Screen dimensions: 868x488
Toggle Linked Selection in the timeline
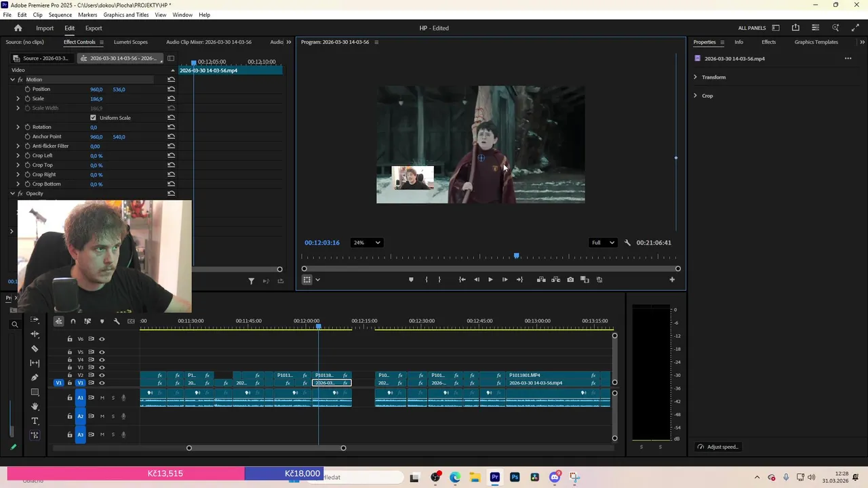tap(87, 321)
